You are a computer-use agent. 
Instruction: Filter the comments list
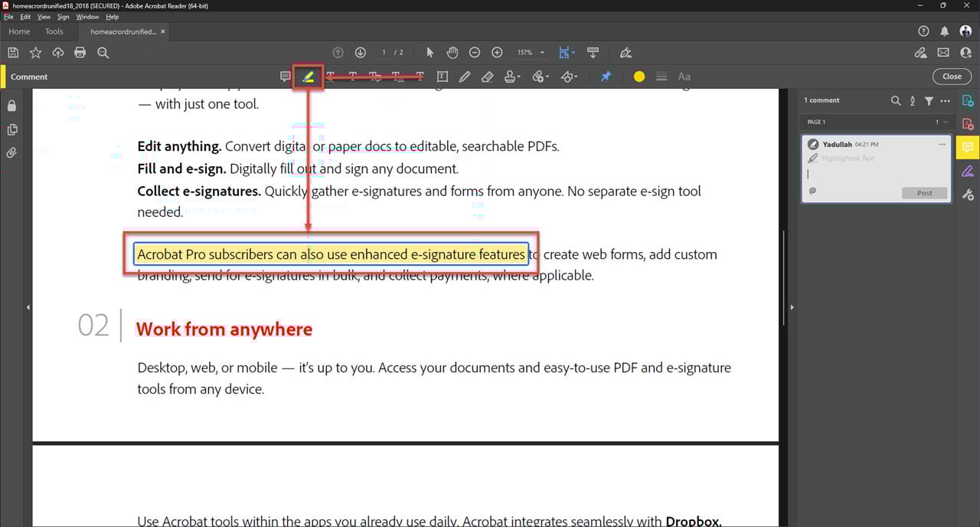pos(929,100)
